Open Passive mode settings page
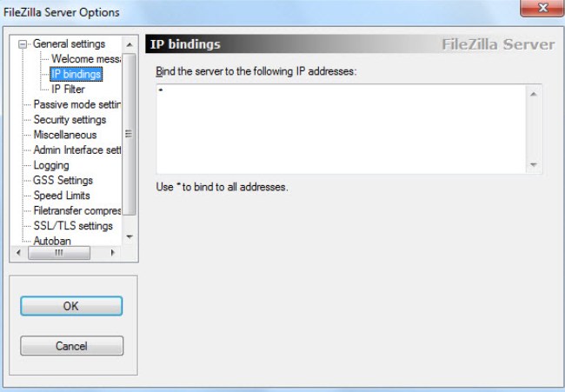Viewport: 565px width, 392px height. tap(77, 104)
